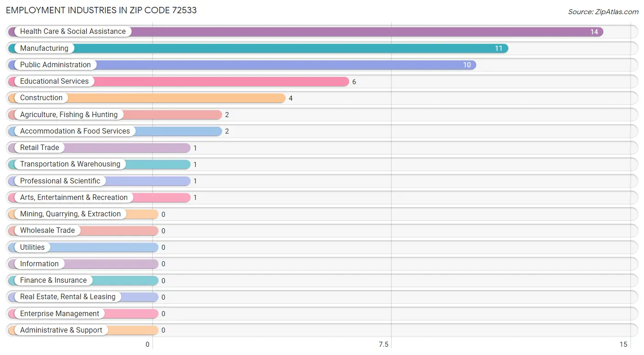Click the value 6 beside Educational Services
The width and height of the screenshot is (644, 355).
coord(354,82)
